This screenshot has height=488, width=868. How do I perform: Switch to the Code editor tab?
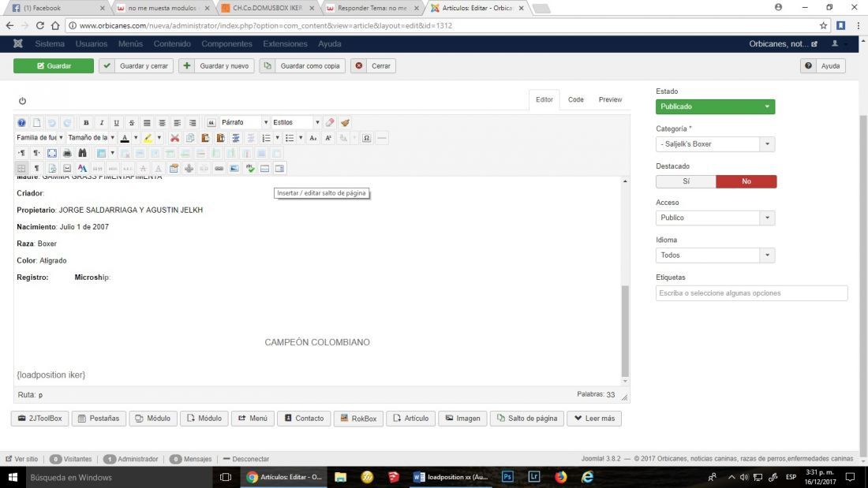pyautogui.click(x=576, y=99)
